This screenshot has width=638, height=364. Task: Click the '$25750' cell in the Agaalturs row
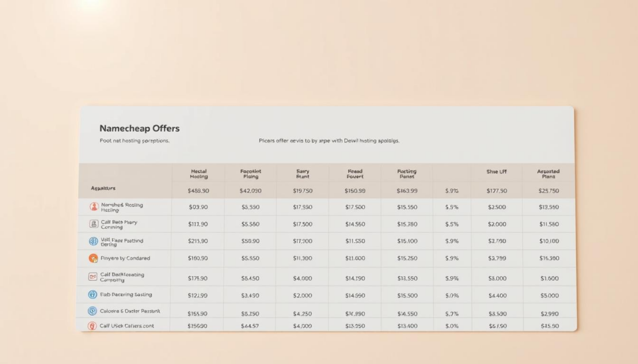point(548,190)
